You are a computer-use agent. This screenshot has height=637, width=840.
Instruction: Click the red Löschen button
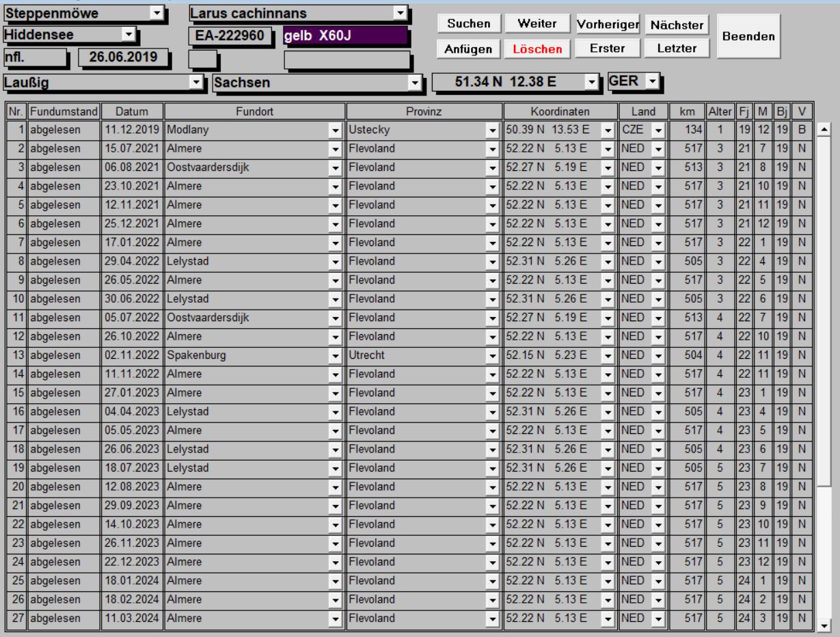537,49
